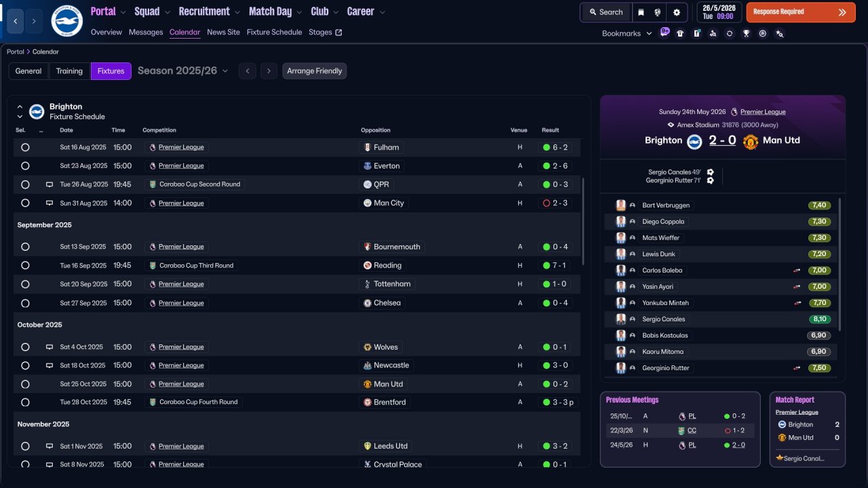
Task: Open the round club bookmark icon
Action: click(x=763, y=33)
